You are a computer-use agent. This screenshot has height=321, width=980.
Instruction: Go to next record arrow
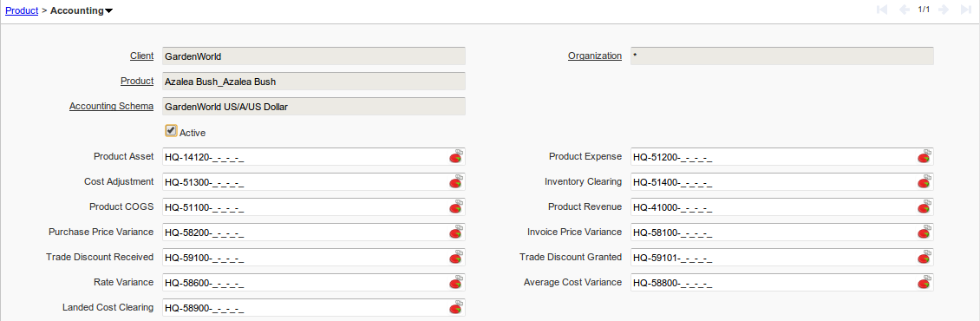(x=944, y=10)
